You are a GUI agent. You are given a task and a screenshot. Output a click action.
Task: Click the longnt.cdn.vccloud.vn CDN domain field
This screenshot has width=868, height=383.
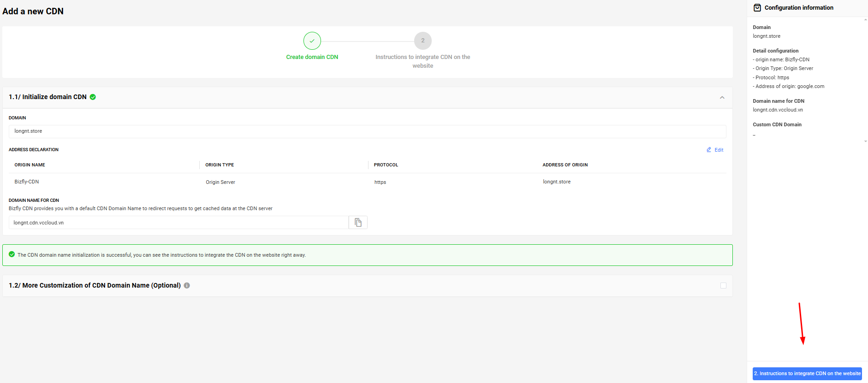coord(178,223)
